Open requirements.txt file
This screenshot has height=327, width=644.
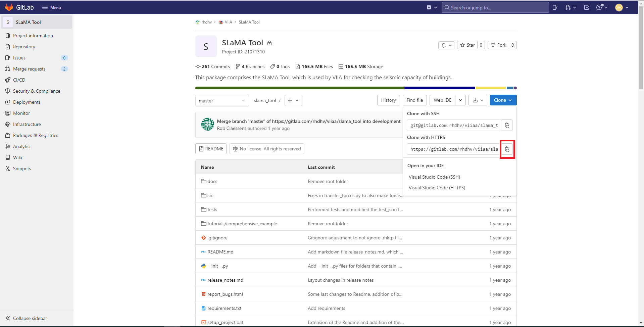coord(225,308)
